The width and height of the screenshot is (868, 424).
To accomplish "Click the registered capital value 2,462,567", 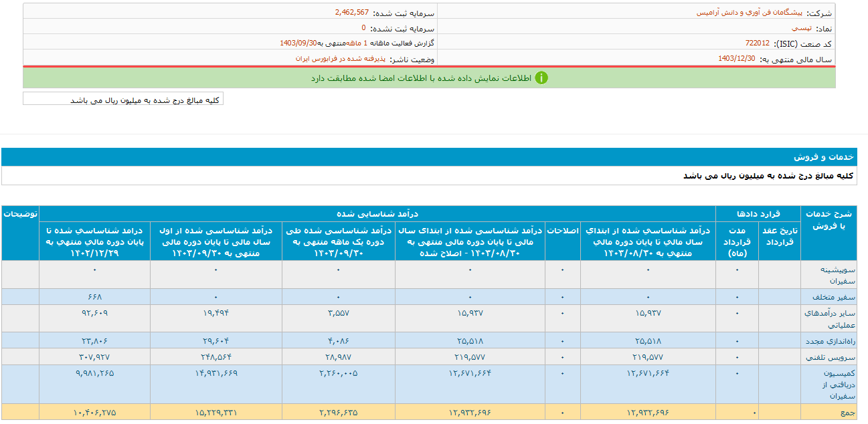I will [352, 13].
